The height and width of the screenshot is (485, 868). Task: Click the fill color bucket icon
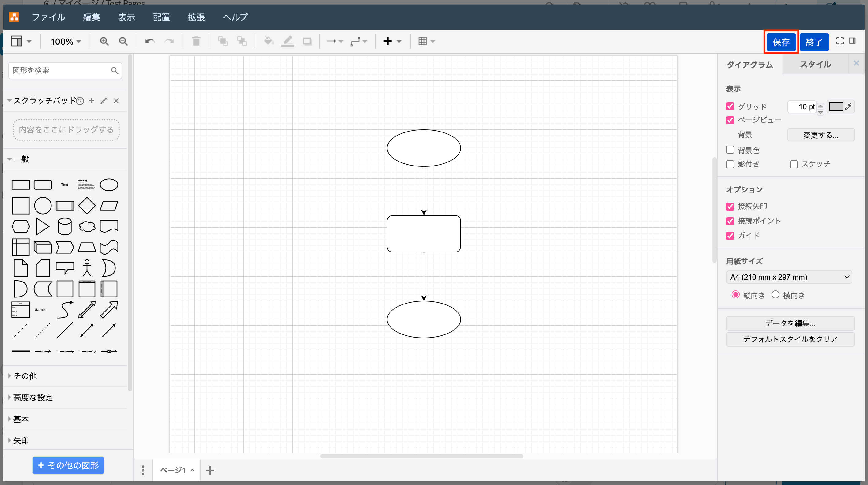click(x=269, y=41)
